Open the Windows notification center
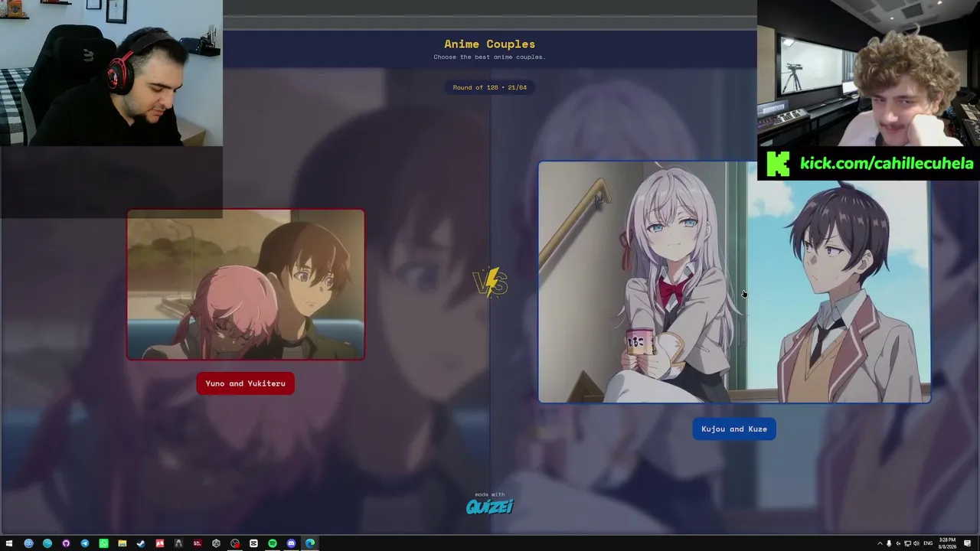 coord(968,543)
